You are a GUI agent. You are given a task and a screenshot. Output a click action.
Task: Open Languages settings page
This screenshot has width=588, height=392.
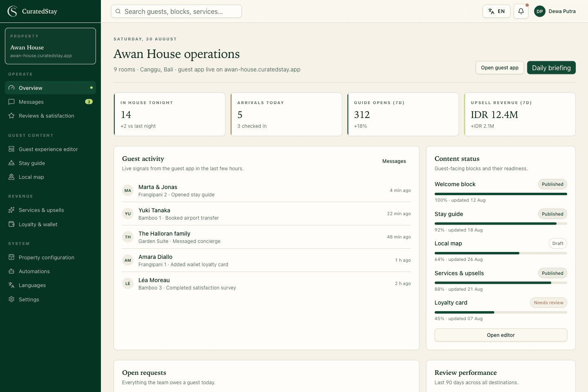50,285
